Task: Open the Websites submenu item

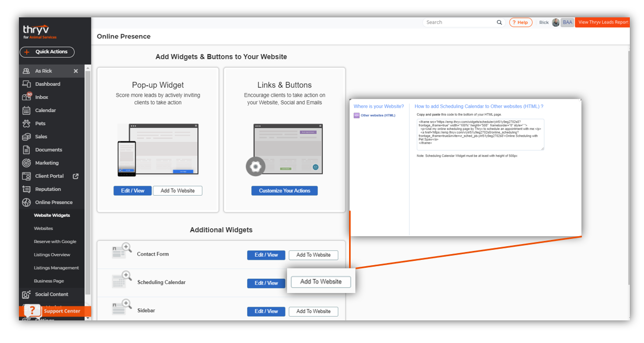Action: [x=44, y=229]
